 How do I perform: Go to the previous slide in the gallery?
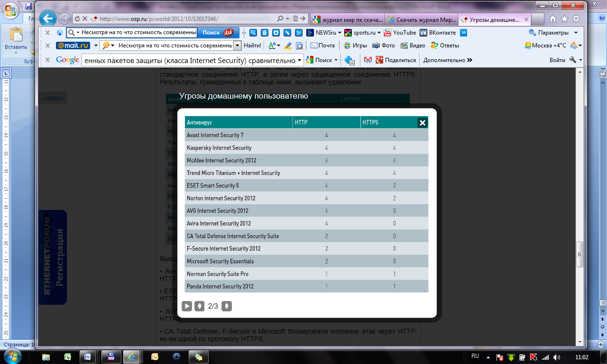[x=200, y=306]
